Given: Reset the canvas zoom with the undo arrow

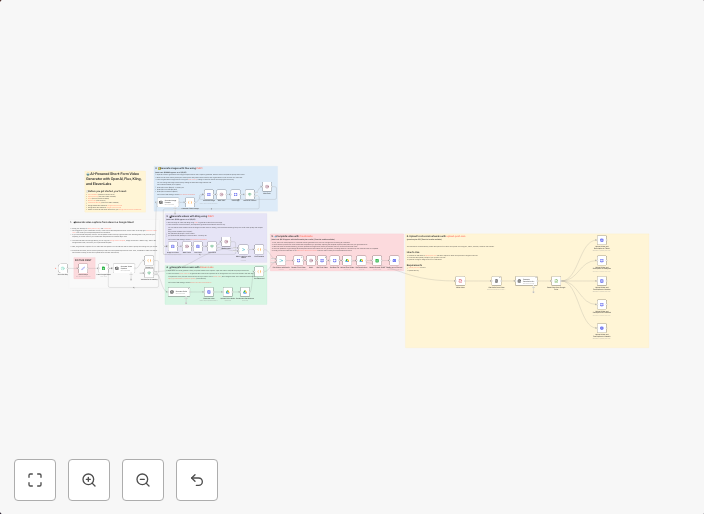Looking at the screenshot, I should [197, 480].
